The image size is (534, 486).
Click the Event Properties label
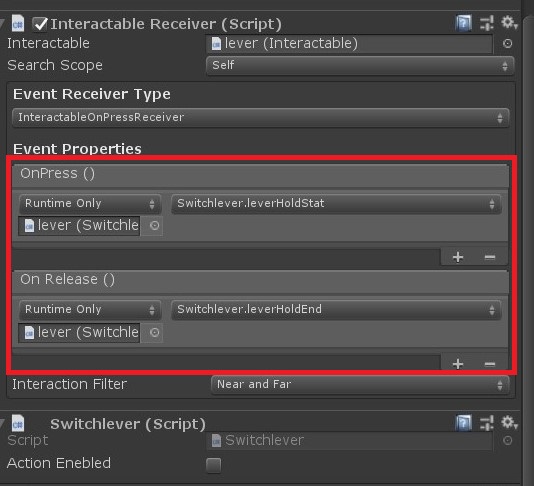click(77, 149)
